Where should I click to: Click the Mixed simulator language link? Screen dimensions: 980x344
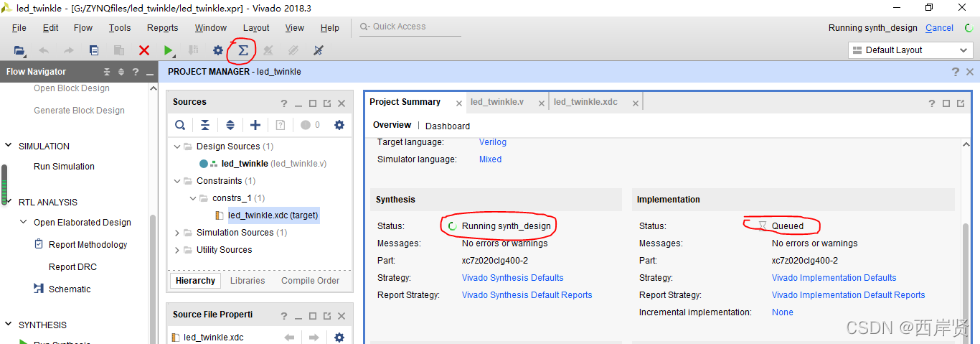[x=491, y=159]
